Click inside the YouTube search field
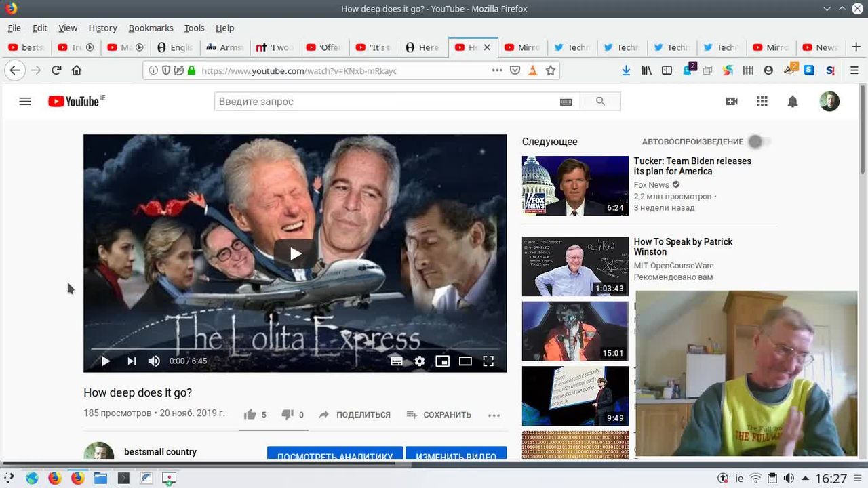Image resolution: width=868 pixels, height=488 pixels. tap(385, 102)
